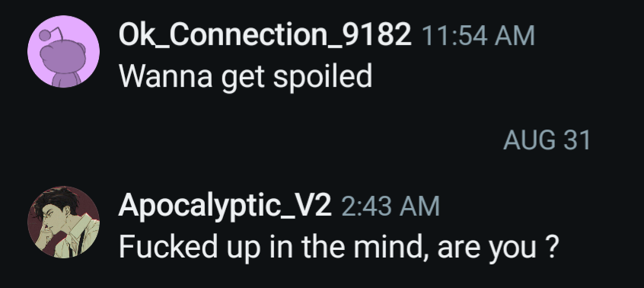The image size is (644, 288).
Task: View the Ok_Connection_9182 username profile
Action: point(265,34)
